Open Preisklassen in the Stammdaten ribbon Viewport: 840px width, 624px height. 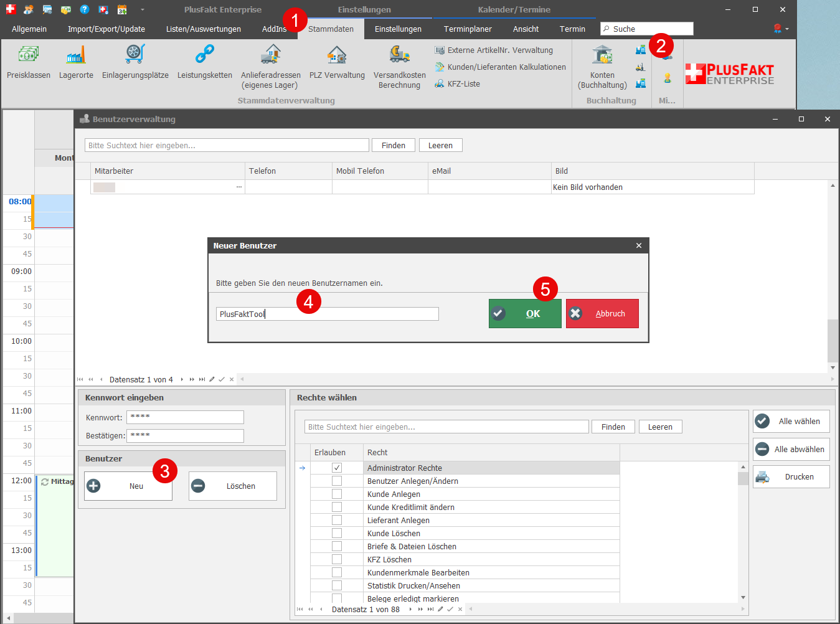pos(29,62)
